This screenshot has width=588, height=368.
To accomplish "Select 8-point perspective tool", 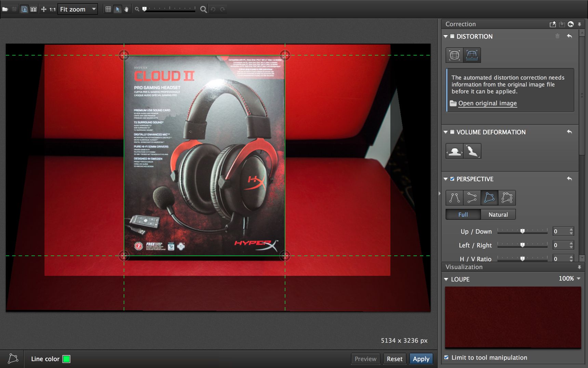I will pyautogui.click(x=507, y=198).
